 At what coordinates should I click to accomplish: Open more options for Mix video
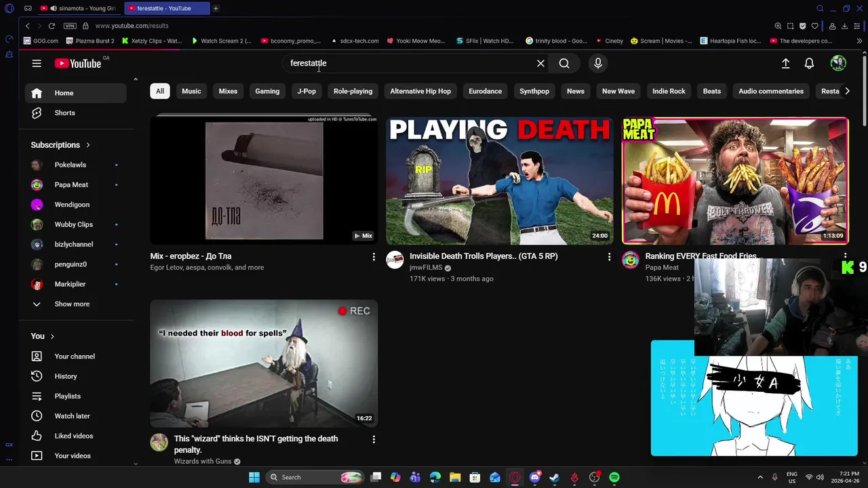374,257
